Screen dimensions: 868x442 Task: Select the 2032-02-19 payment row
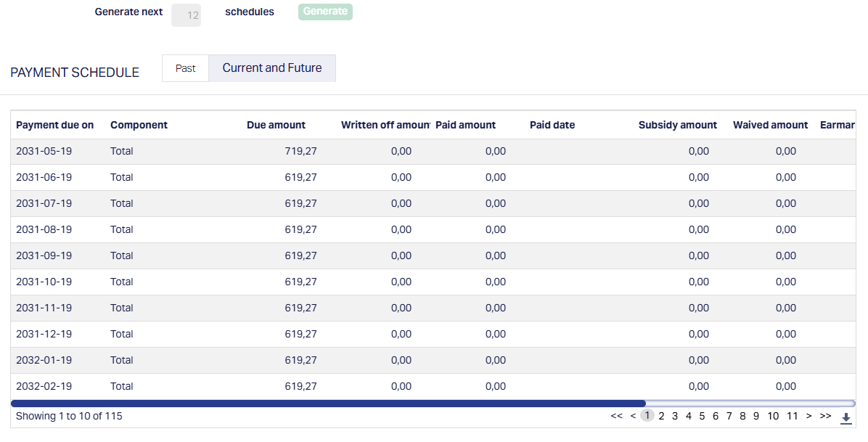tap(44, 387)
